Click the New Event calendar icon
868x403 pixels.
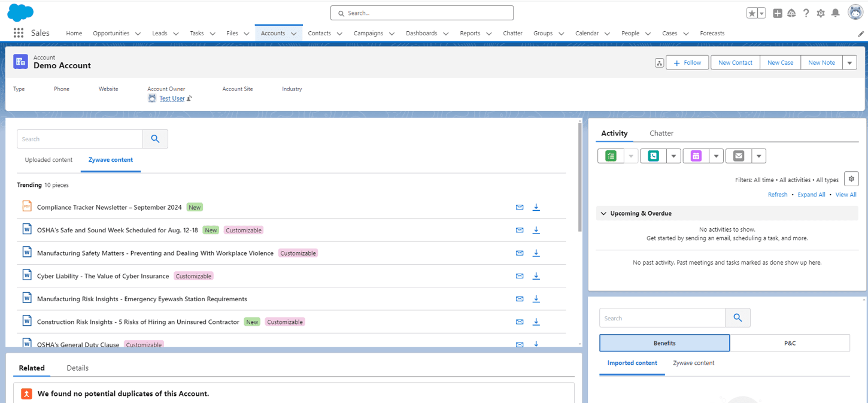coord(696,156)
